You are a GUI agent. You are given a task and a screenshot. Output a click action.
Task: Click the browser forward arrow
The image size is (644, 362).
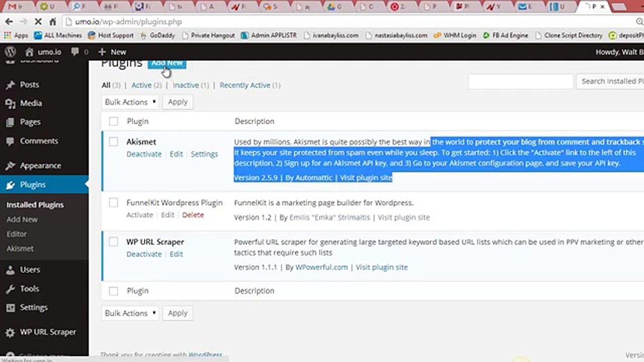[24, 22]
